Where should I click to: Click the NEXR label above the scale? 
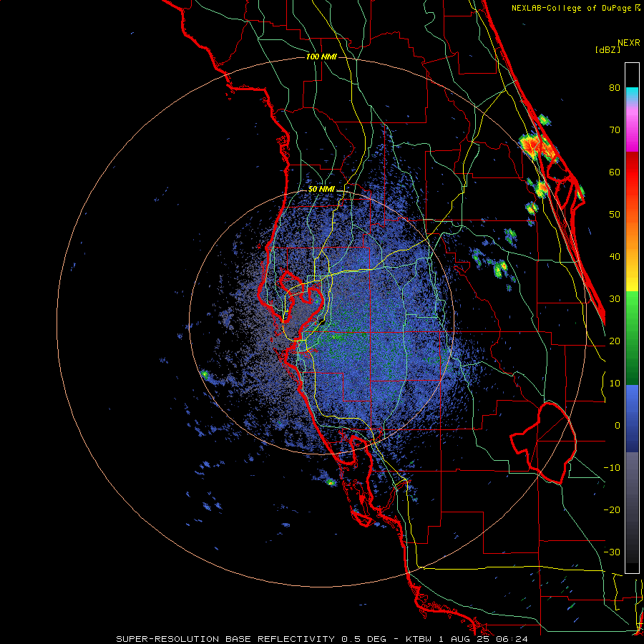coord(629,43)
